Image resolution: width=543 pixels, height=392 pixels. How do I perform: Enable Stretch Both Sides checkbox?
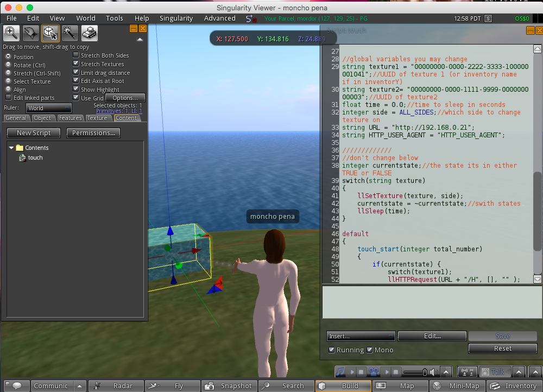tap(76, 55)
